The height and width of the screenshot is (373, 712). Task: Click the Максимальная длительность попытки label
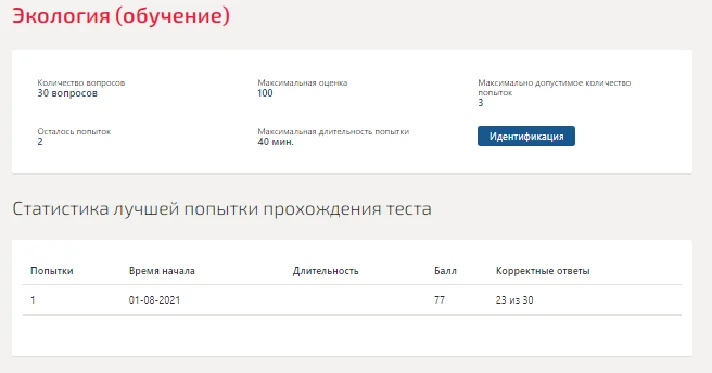[333, 131]
